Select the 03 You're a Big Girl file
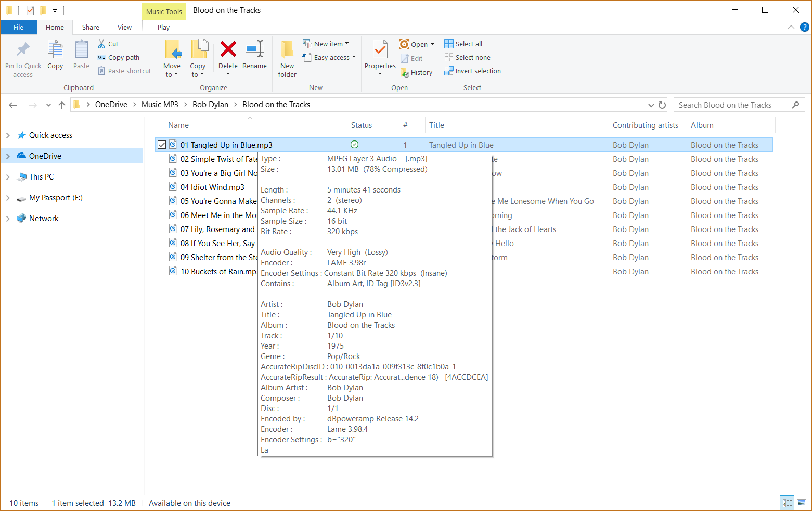The image size is (812, 511). 219,173
